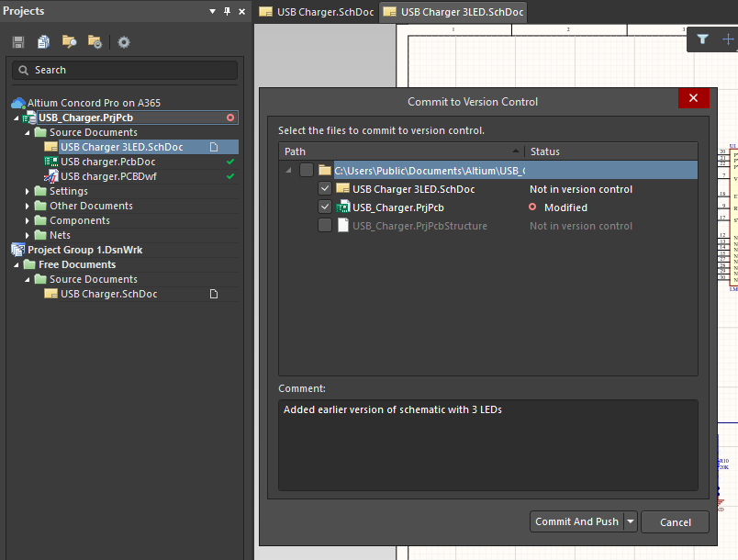Select Altium Concord Pro on A365 server

(94, 103)
